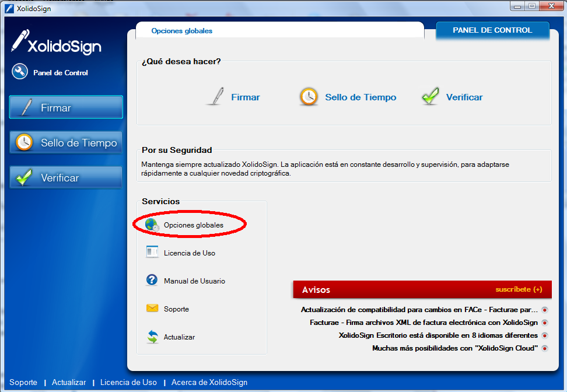The image size is (567, 392).
Task: Open Sello de Tiempo from the sidebar
Action: (x=66, y=142)
